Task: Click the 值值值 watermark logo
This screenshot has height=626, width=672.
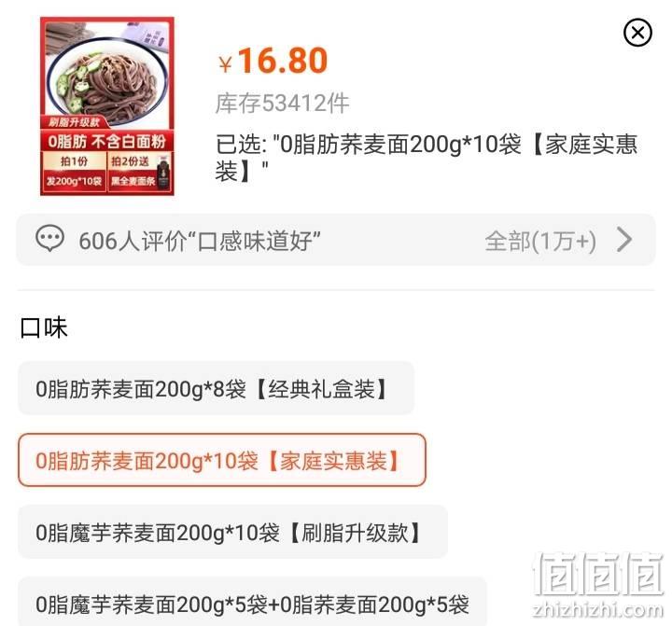Action: pyautogui.click(x=598, y=574)
